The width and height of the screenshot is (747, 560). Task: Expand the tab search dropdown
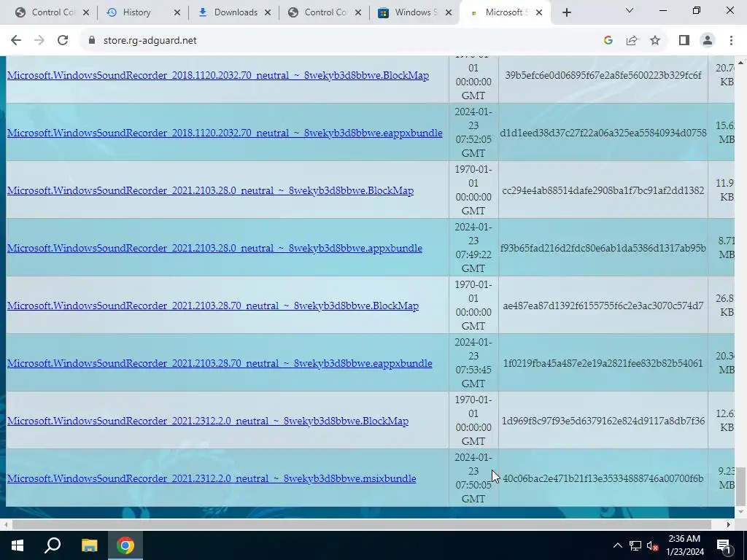tap(630, 10)
